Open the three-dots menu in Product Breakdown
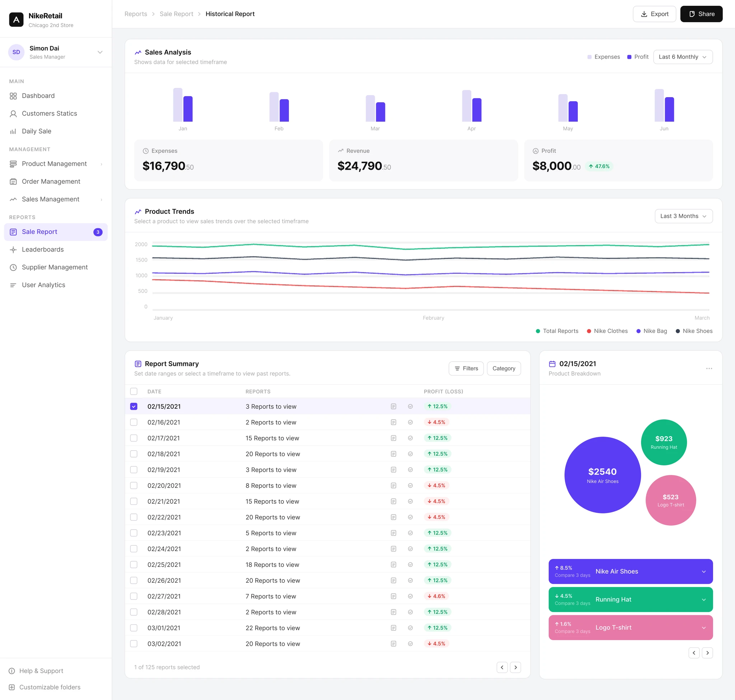 pos(709,368)
